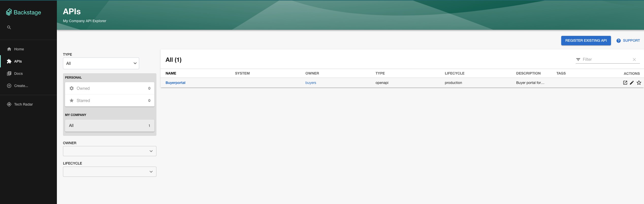Viewport: 644px width, 204px height.
Task: Sort by System column header
Action: click(242, 73)
